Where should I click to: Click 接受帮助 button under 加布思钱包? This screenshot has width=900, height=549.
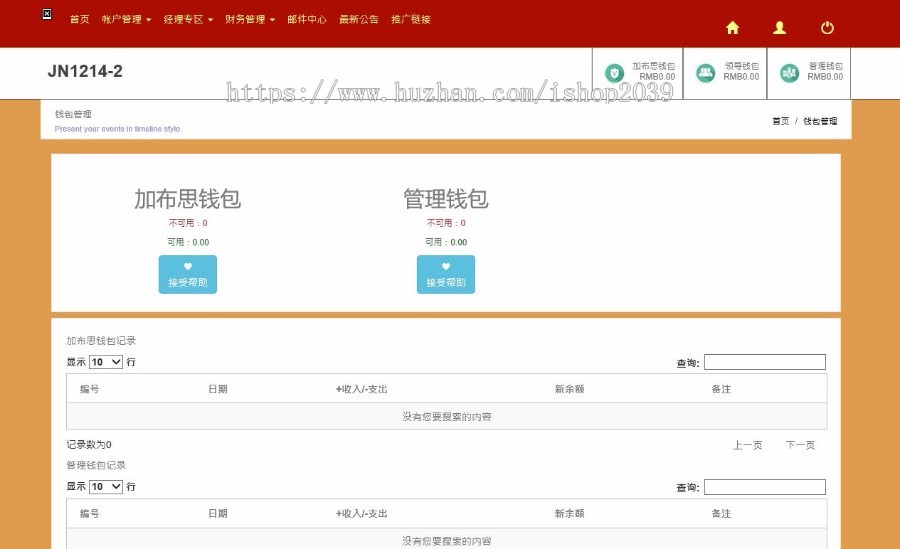tap(188, 274)
